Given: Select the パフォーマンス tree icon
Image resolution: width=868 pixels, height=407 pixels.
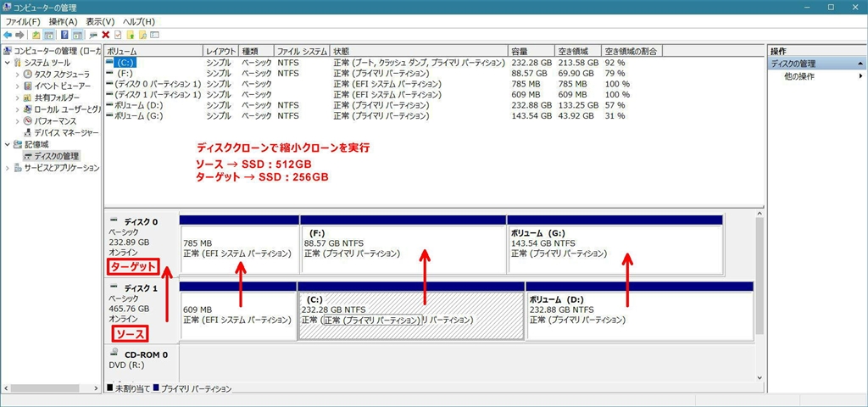Looking at the screenshot, I should pyautogui.click(x=28, y=120).
